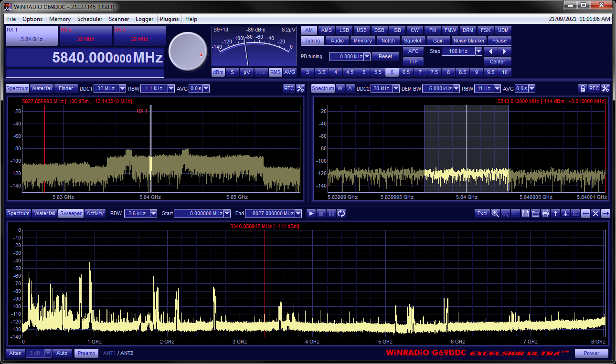The height and width of the screenshot is (364, 616).
Task: Select the USB demodulation mode
Action: 362,30
